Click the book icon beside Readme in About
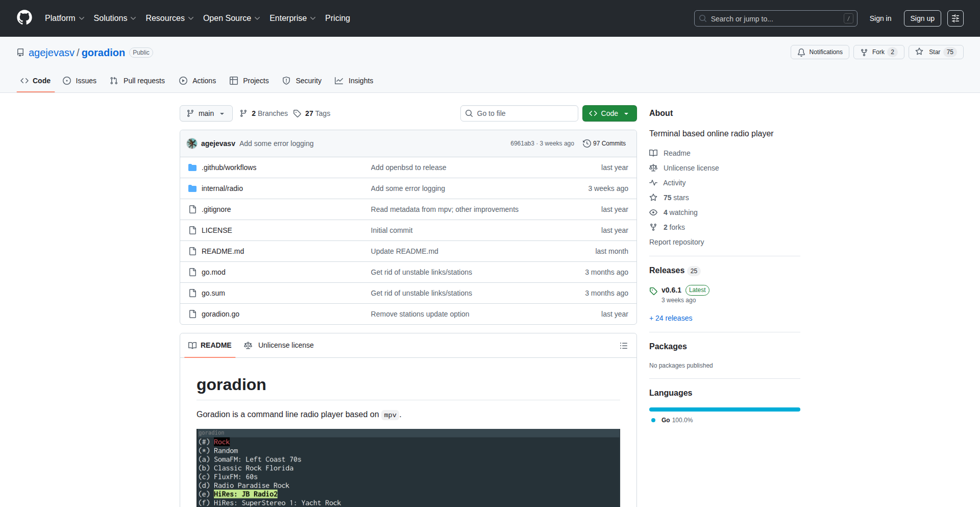This screenshot has width=980, height=507. (x=653, y=153)
